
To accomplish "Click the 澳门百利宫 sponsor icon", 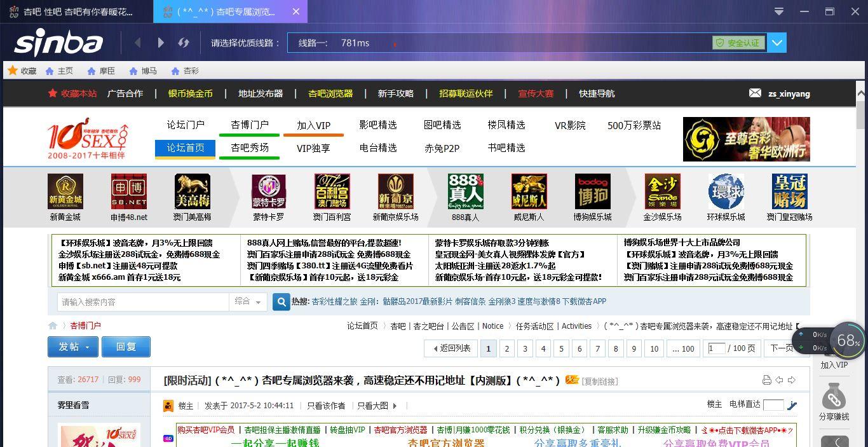I will pyautogui.click(x=332, y=191).
